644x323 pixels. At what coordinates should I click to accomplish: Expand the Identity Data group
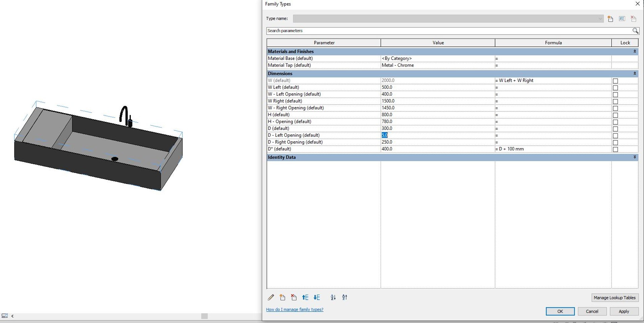(x=635, y=157)
